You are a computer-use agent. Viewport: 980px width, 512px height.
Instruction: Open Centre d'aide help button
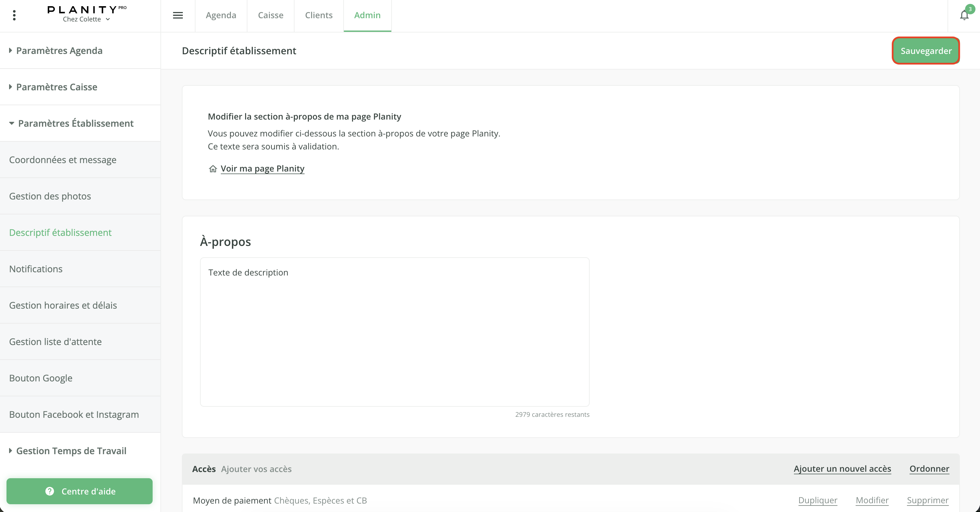[x=80, y=491]
